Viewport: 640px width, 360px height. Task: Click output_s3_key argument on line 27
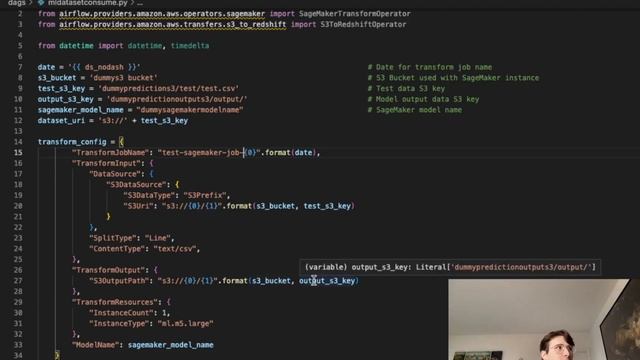[327, 281]
